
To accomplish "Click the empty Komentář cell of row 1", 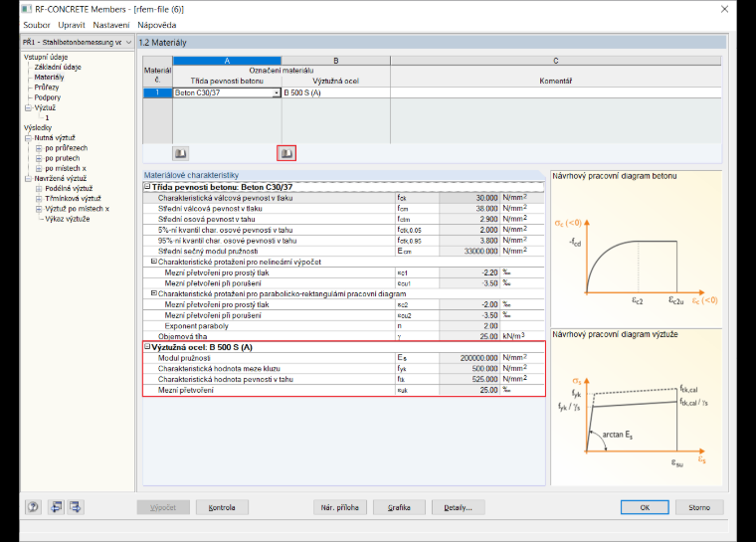I will [556, 92].
